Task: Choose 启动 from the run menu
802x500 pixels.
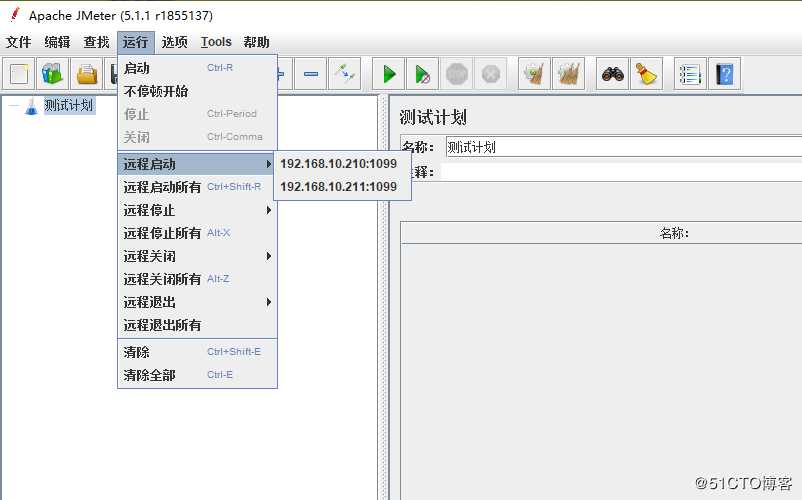Action: pos(197,68)
